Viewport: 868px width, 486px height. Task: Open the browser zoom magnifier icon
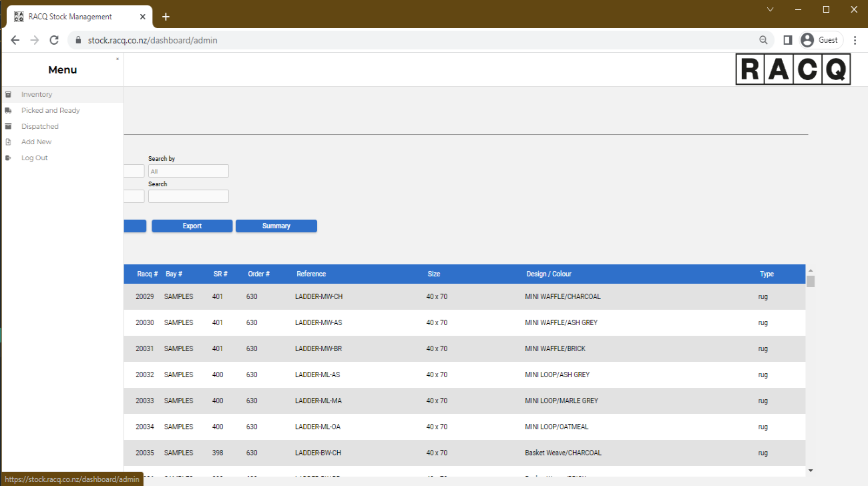[763, 40]
